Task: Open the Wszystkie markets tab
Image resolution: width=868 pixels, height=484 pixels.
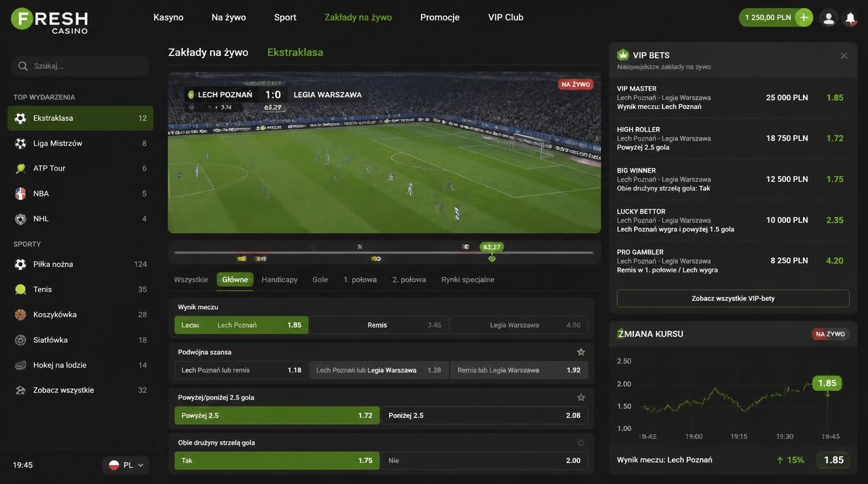Action: click(x=191, y=279)
